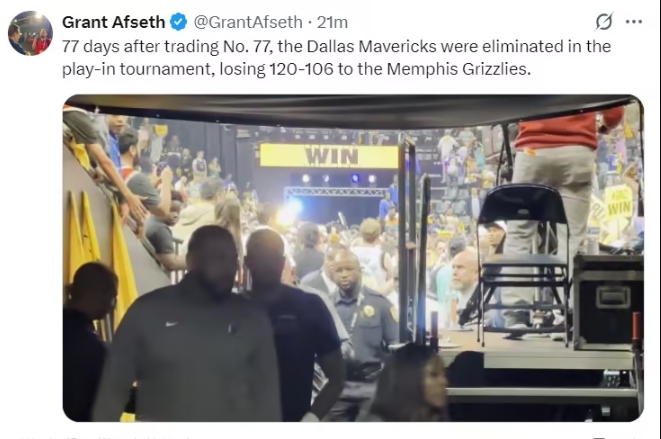Click the 21m post timestamp

[332, 22]
